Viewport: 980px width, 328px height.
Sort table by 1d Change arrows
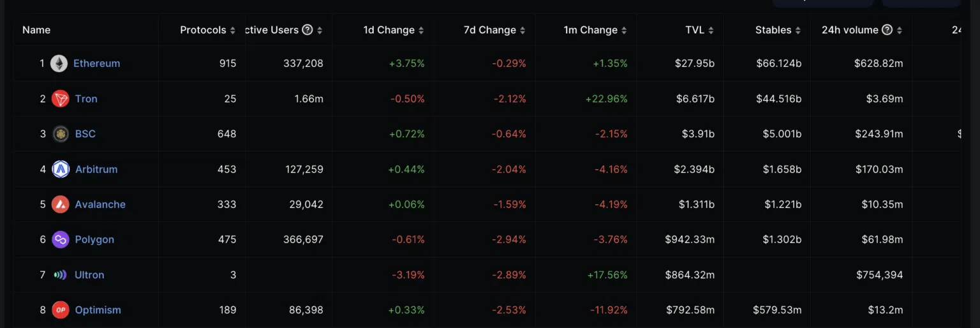point(421,31)
